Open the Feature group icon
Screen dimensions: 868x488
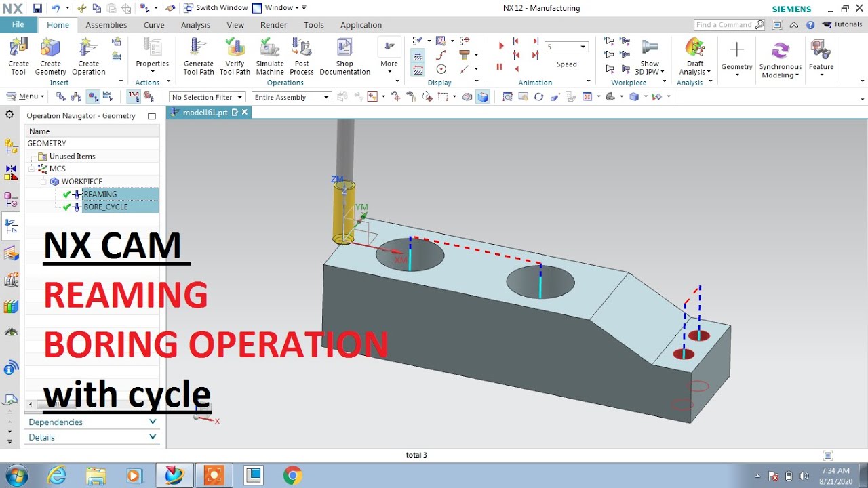pos(821,56)
